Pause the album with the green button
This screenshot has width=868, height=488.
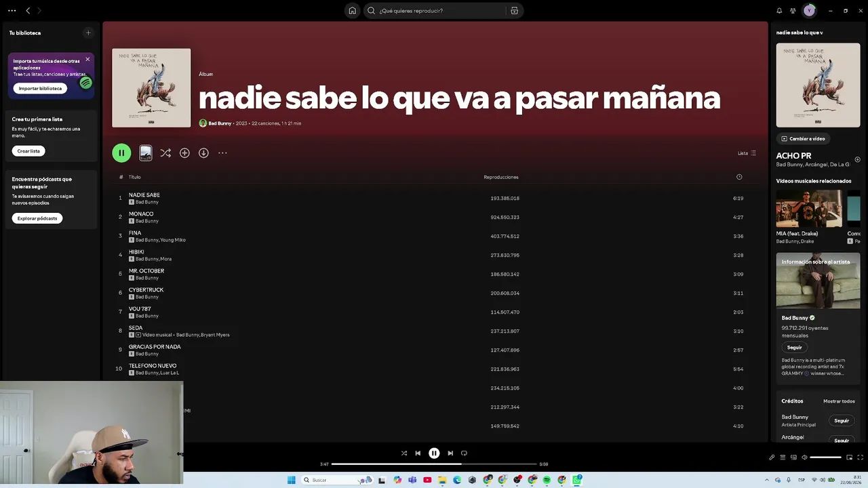click(121, 153)
